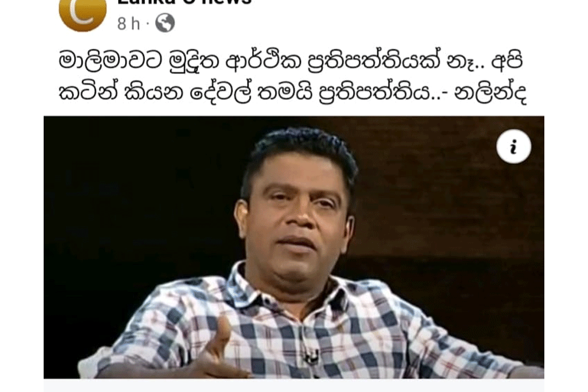Click the second caption line starting "කටින්"

[x=293, y=91]
